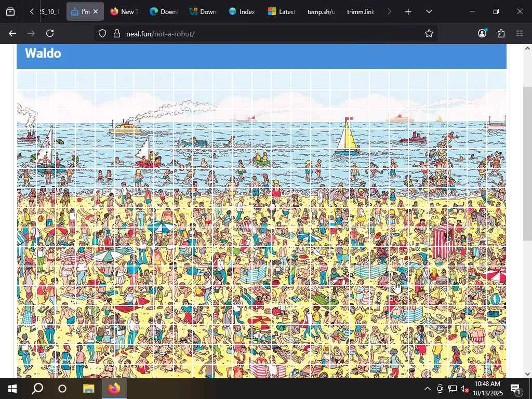Bookmark this page with the star

(x=429, y=33)
